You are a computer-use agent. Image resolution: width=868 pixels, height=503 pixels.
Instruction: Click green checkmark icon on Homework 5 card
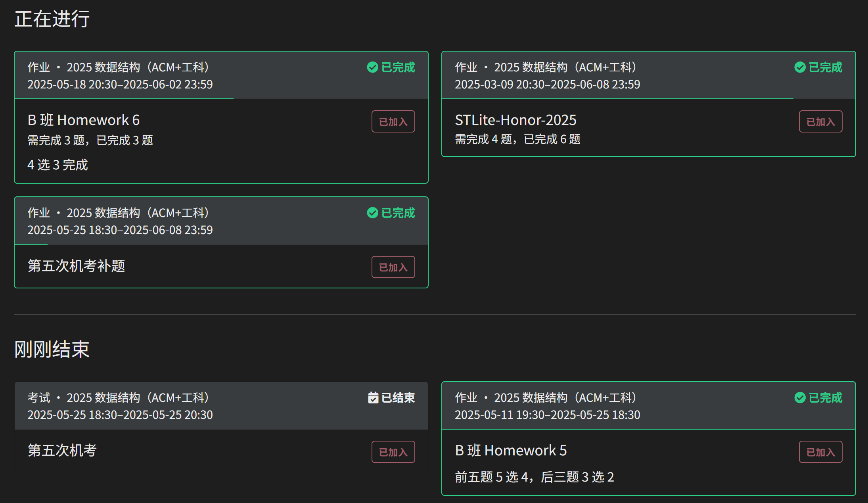[x=800, y=397]
